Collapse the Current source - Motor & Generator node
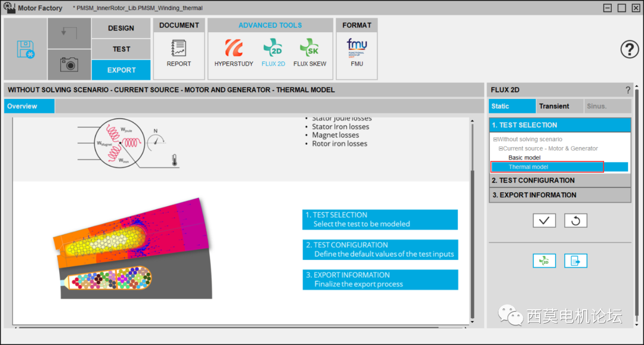The height and width of the screenshot is (345, 644). [x=501, y=148]
